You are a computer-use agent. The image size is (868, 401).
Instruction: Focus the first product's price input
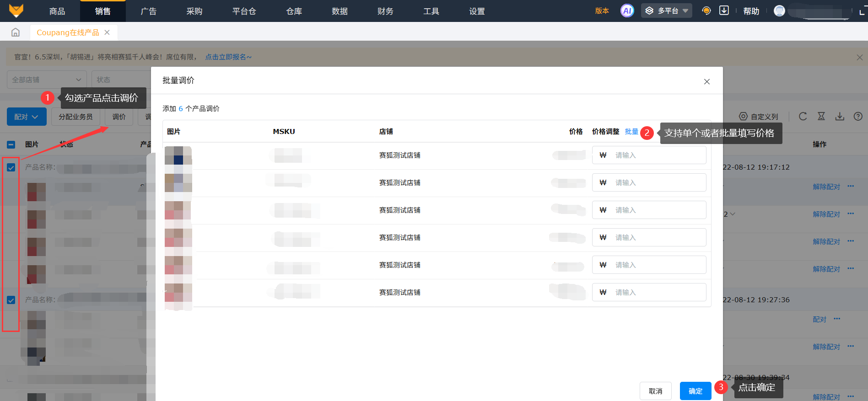[649, 155]
